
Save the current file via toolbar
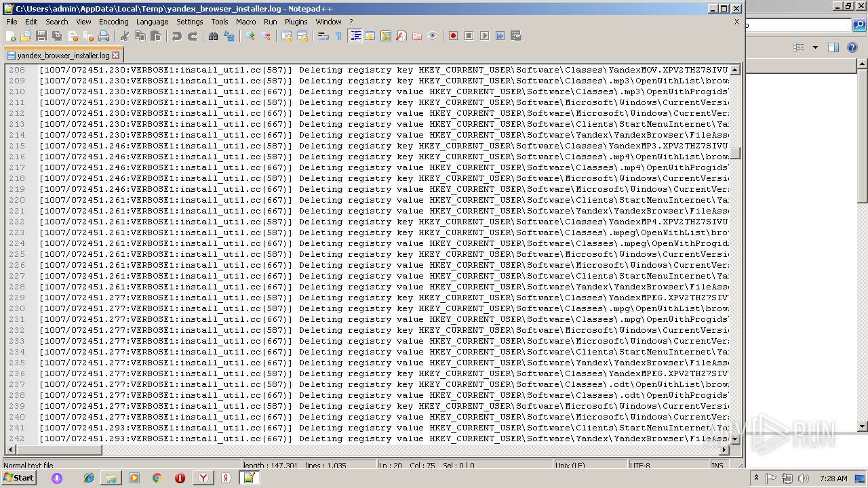click(41, 36)
